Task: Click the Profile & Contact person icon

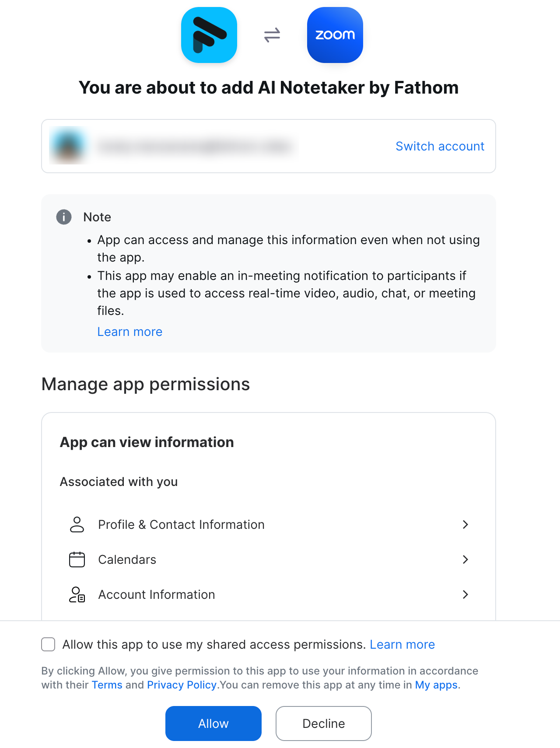Action: [x=77, y=524]
